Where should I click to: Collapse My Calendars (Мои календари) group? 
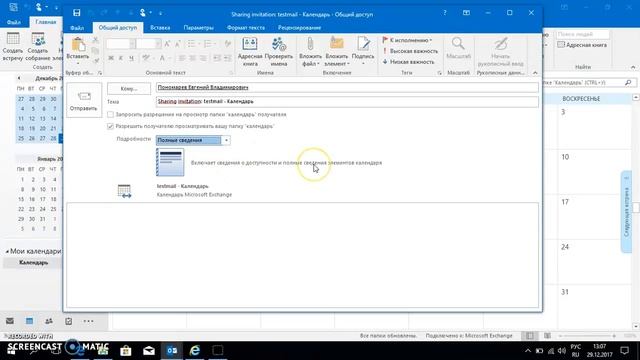(x=7, y=251)
